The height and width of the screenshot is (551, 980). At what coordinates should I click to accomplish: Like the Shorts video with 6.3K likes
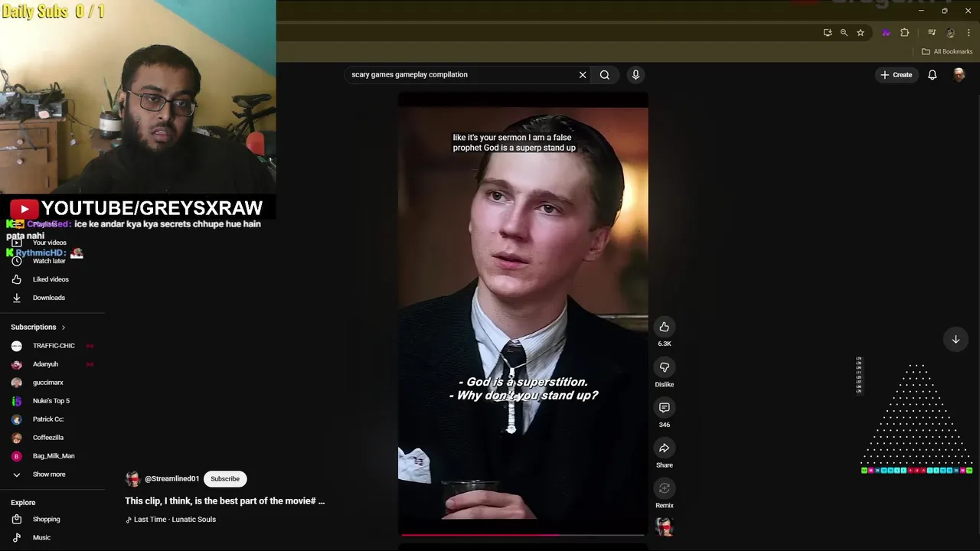[664, 327]
